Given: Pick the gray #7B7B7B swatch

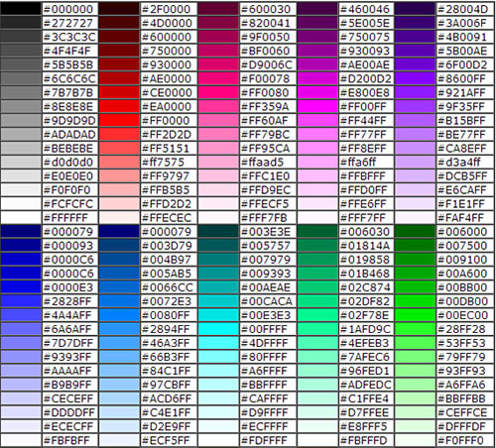Looking at the screenshot, I should click(x=21, y=92).
